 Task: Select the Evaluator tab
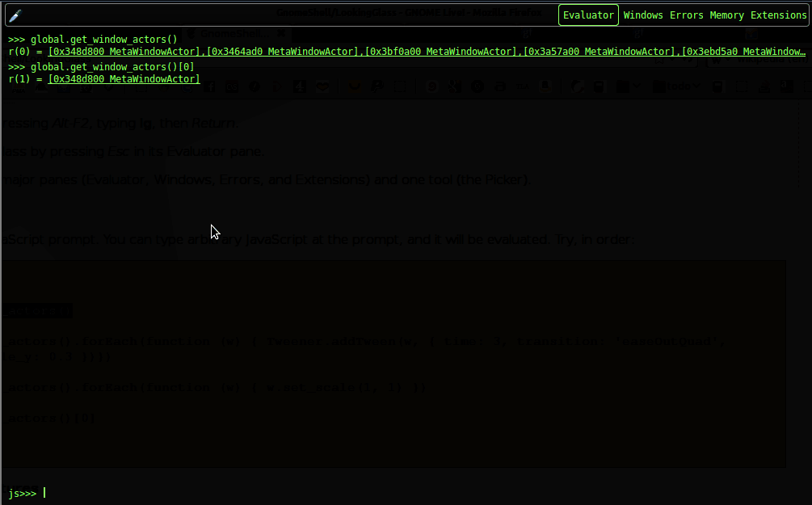point(588,15)
